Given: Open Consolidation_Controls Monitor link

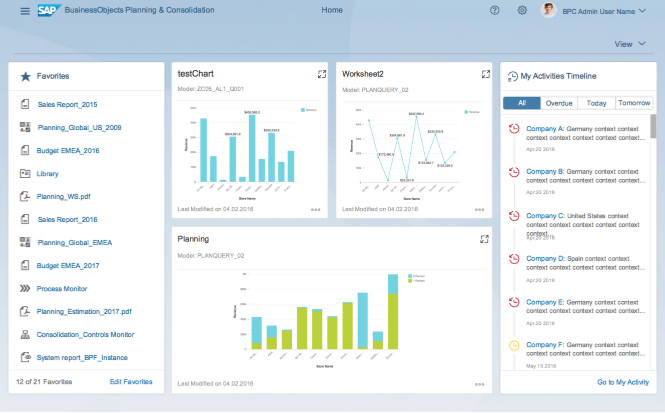Looking at the screenshot, I should 85,334.
